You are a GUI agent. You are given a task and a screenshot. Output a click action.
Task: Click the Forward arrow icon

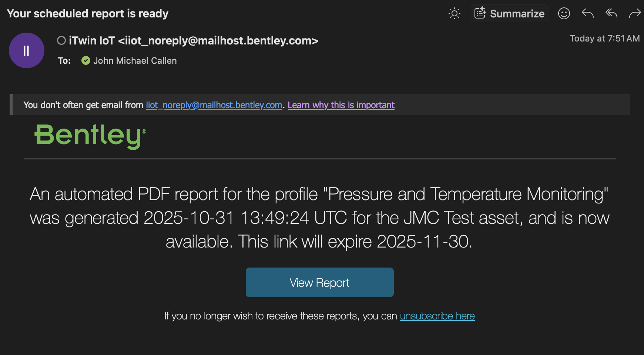634,14
